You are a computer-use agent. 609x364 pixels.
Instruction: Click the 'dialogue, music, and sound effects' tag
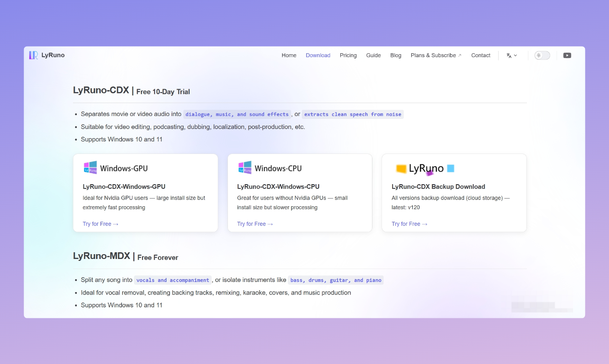tap(237, 114)
